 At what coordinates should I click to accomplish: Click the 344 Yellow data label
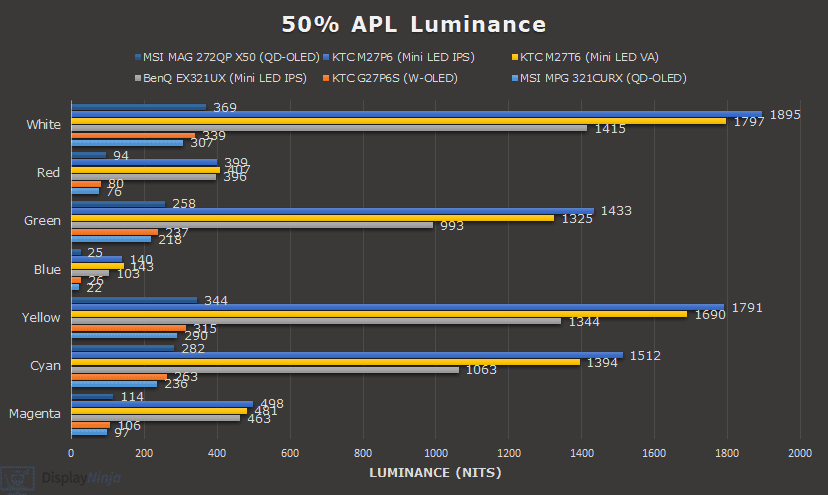[216, 301]
